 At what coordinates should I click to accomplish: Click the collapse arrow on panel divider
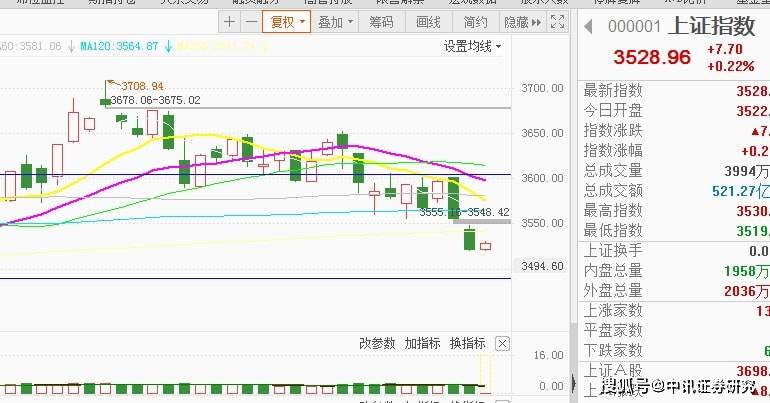point(574,383)
